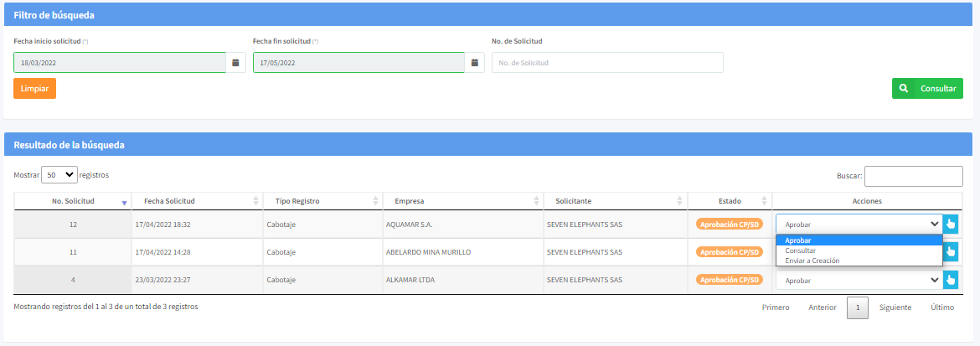This screenshot has width=980, height=346.
Task: Sort results by Estado column
Action: [x=730, y=201]
